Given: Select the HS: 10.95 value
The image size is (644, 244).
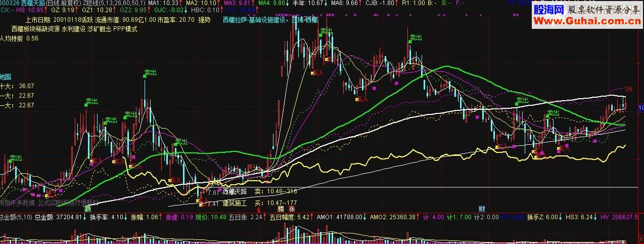Looking at the screenshot, I should [29, 10].
